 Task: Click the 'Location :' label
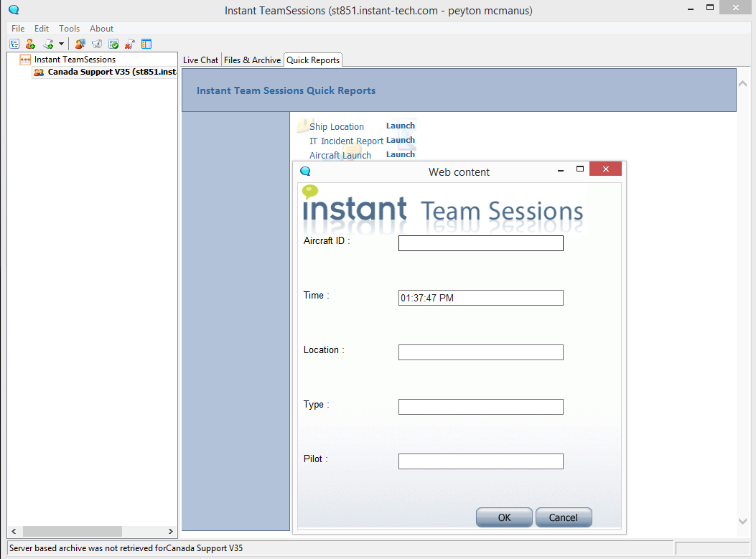click(x=324, y=349)
